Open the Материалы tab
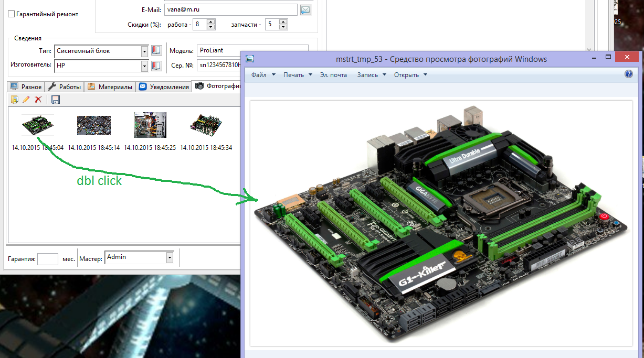The height and width of the screenshot is (358, 644). (x=110, y=87)
